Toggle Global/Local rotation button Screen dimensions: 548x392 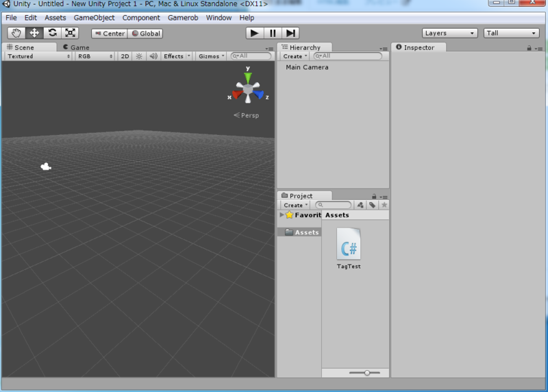pyautogui.click(x=145, y=34)
